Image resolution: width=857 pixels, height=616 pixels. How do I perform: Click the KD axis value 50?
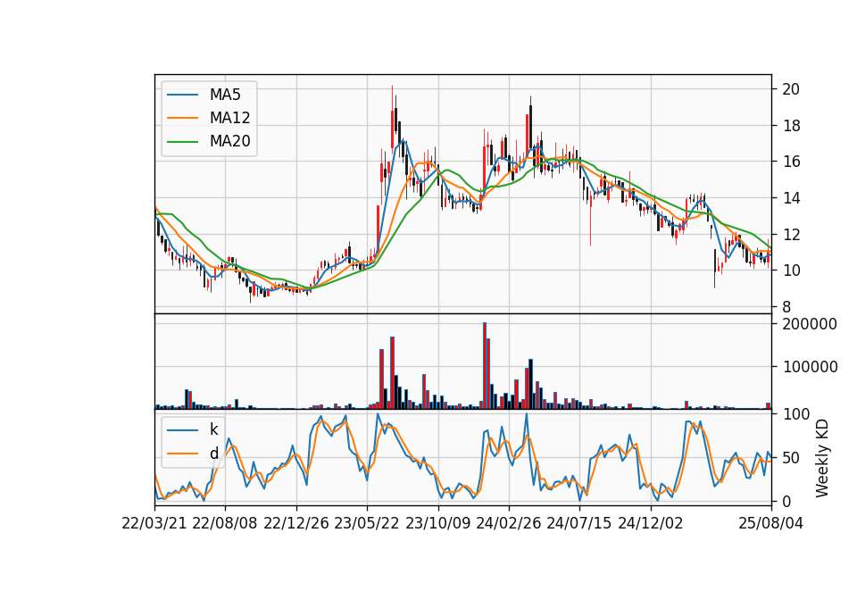pos(791,458)
